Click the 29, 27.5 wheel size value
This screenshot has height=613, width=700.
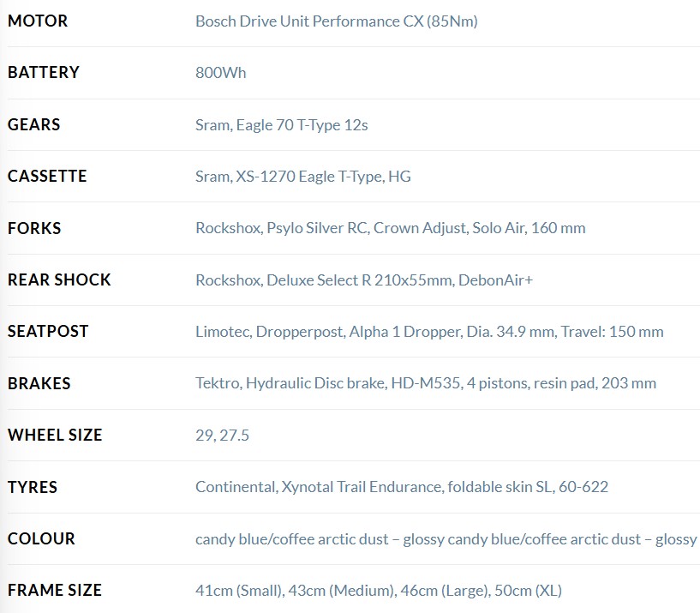pyautogui.click(x=222, y=436)
